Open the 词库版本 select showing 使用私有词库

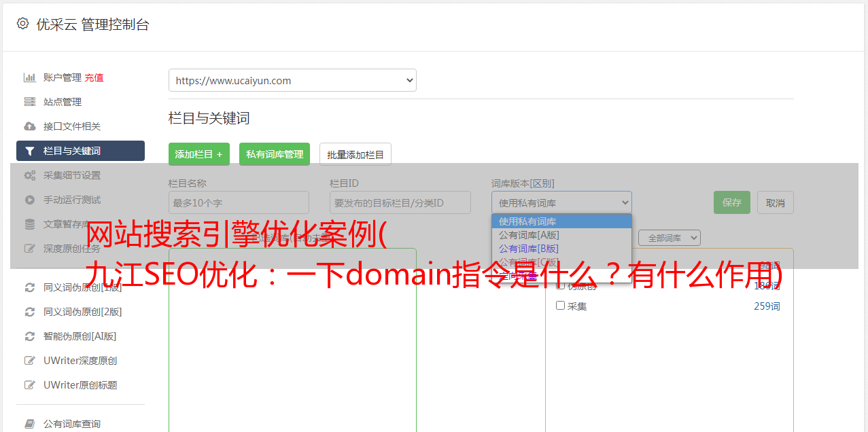pos(561,202)
